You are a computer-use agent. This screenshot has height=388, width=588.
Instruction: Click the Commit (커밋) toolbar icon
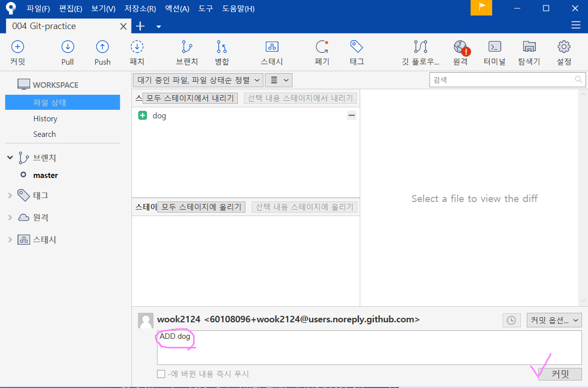pyautogui.click(x=18, y=47)
